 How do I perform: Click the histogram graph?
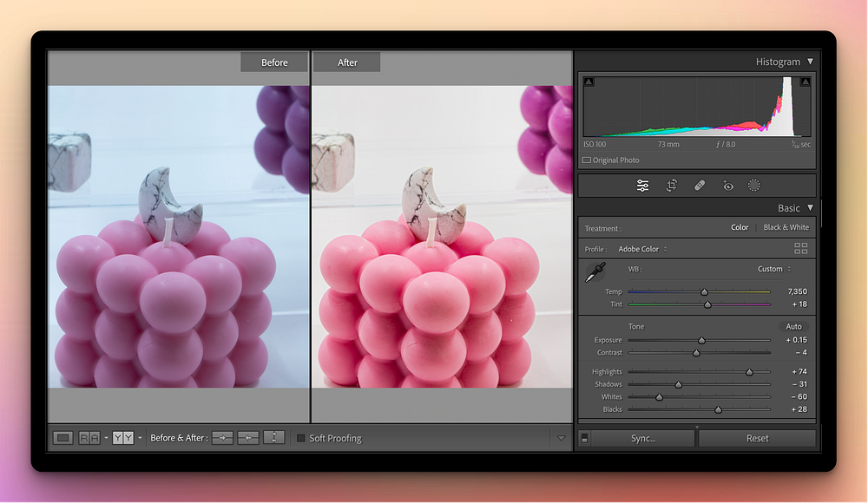point(696,107)
